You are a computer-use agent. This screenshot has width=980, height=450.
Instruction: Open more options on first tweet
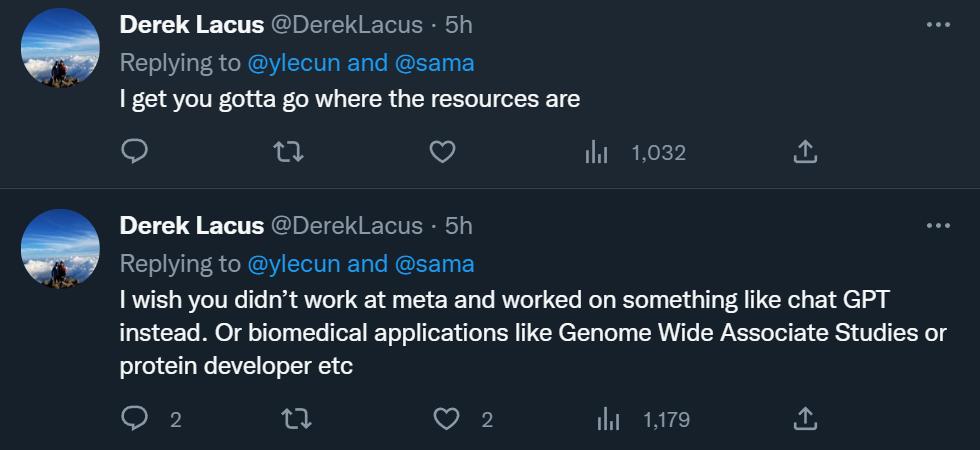937,25
